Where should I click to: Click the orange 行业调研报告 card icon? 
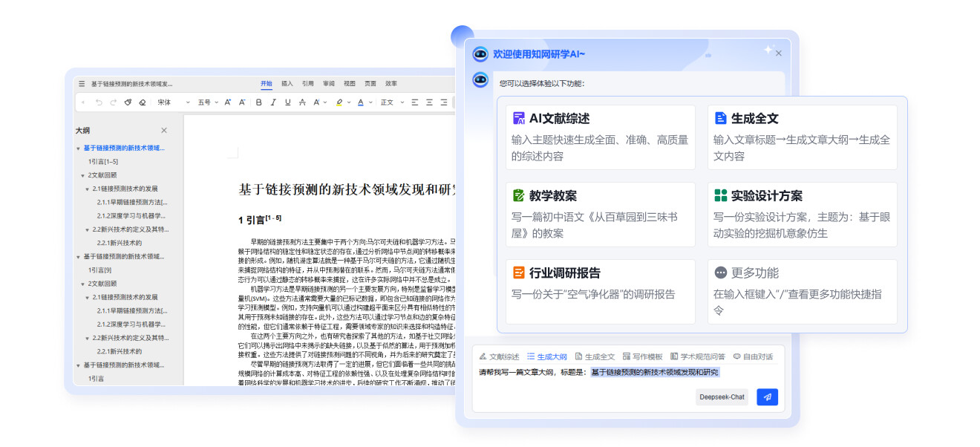(519, 273)
